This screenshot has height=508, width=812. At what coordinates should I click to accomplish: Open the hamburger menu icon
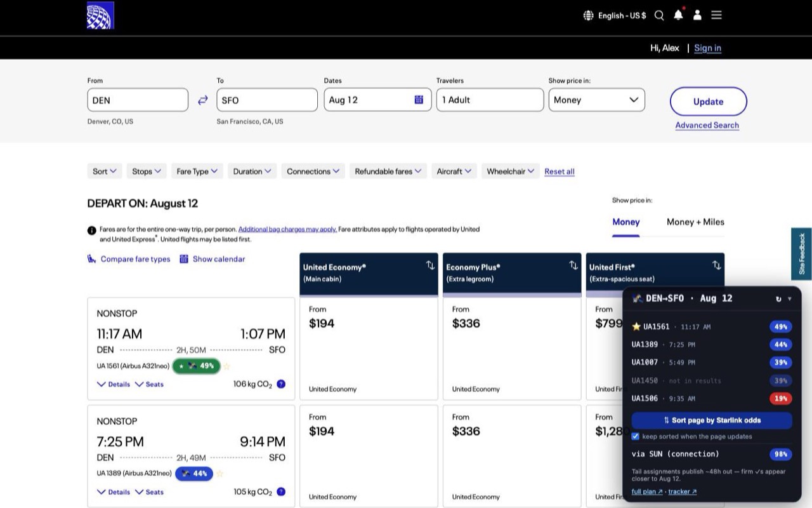tap(716, 15)
